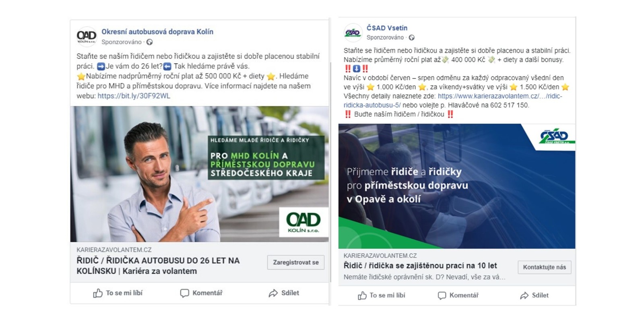Open the ČSAD Vsetín page name link
644x322 pixels.
[387, 28]
